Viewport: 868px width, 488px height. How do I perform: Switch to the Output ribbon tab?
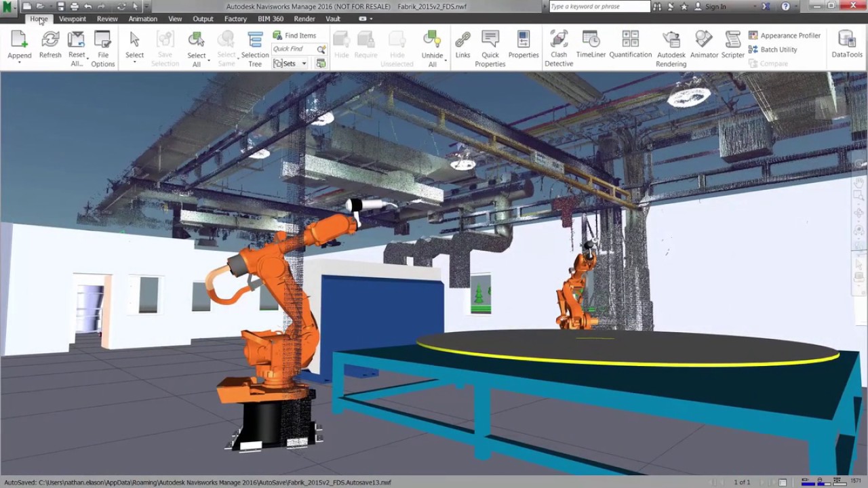(203, 19)
